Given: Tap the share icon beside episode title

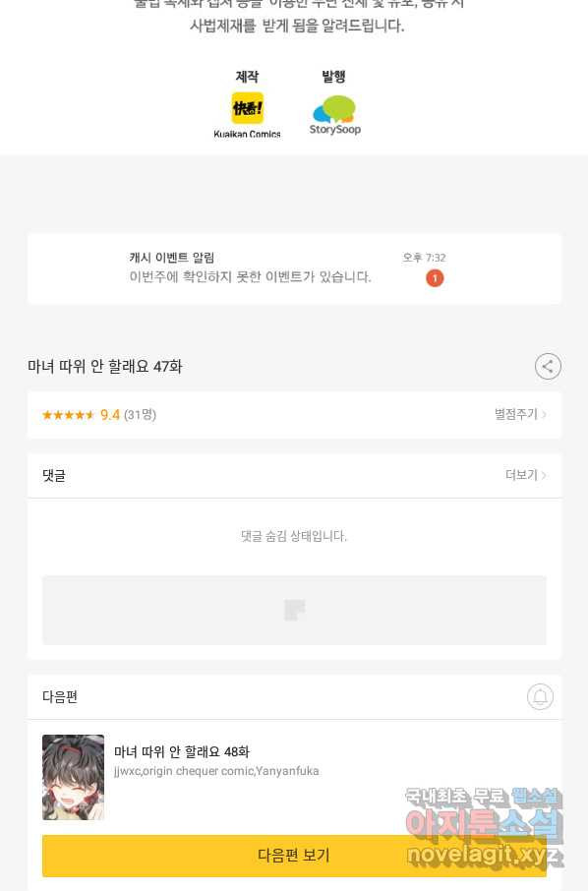Looking at the screenshot, I should click(x=548, y=367).
